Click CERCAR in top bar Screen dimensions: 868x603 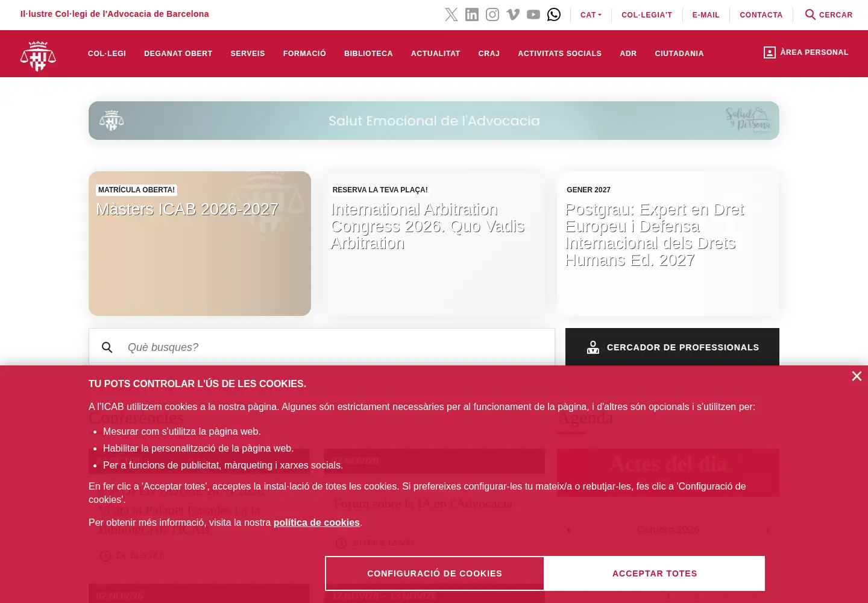(829, 14)
